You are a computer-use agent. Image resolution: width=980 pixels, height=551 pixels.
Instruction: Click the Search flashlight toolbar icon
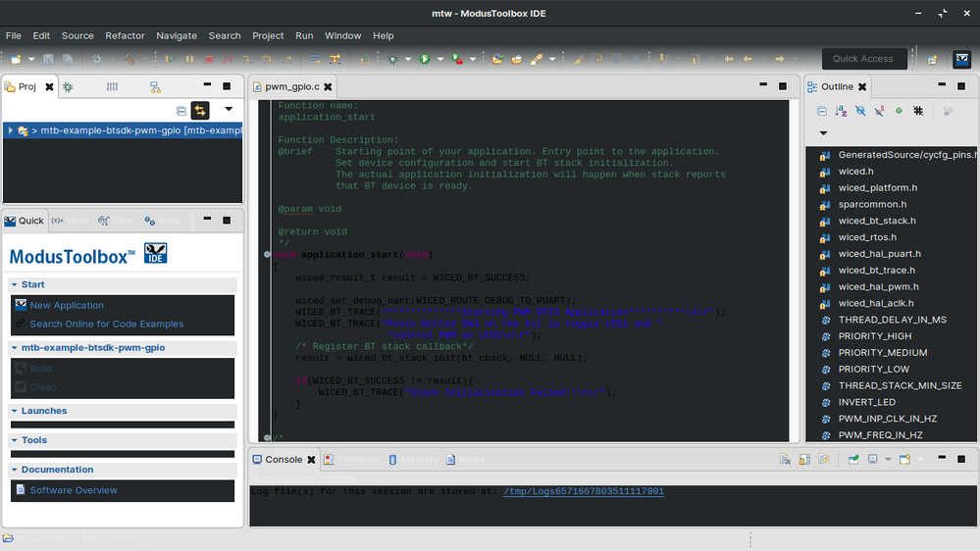pos(537,59)
